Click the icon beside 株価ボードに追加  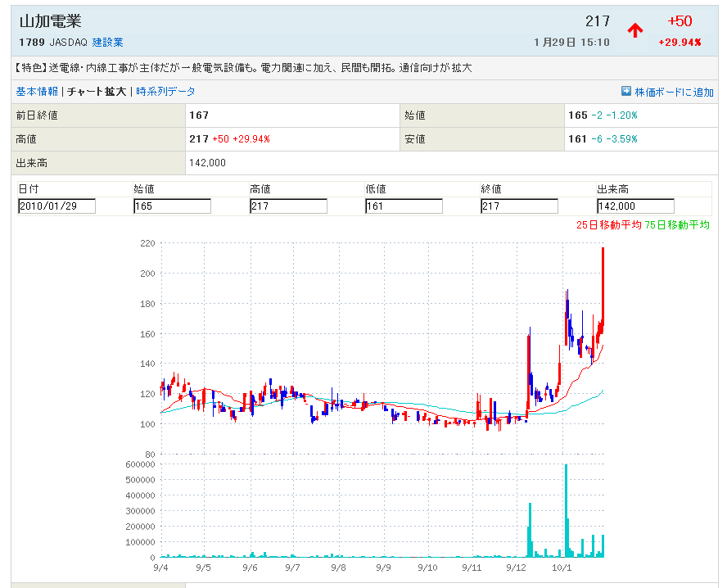(x=626, y=92)
